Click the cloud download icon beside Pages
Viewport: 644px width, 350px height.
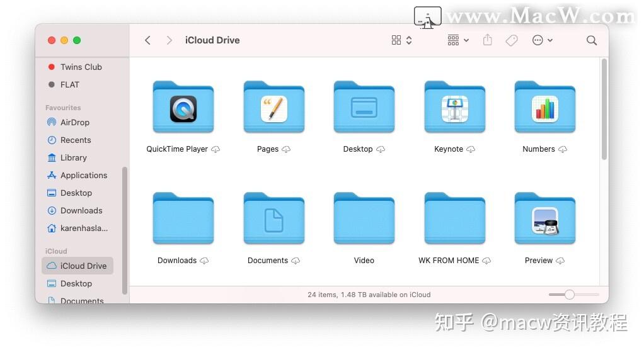[x=286, y=149]
